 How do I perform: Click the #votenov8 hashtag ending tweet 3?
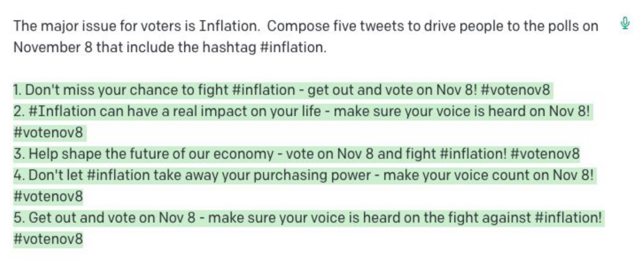(545, 154)
